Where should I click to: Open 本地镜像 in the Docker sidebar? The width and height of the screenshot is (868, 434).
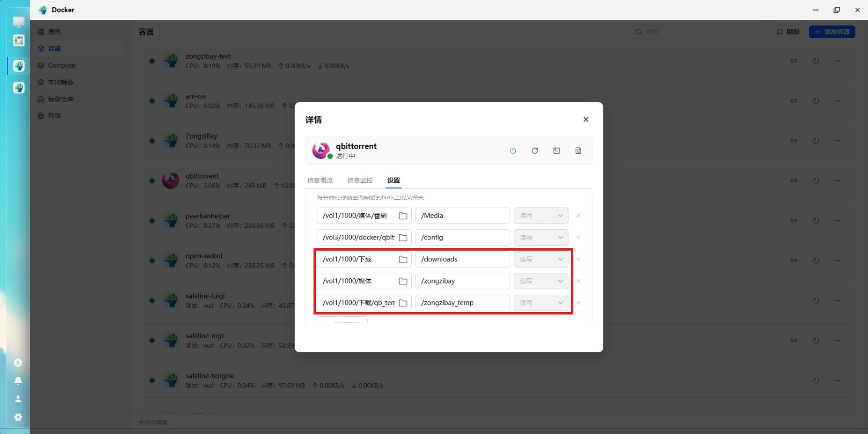(x=80, y=82)
